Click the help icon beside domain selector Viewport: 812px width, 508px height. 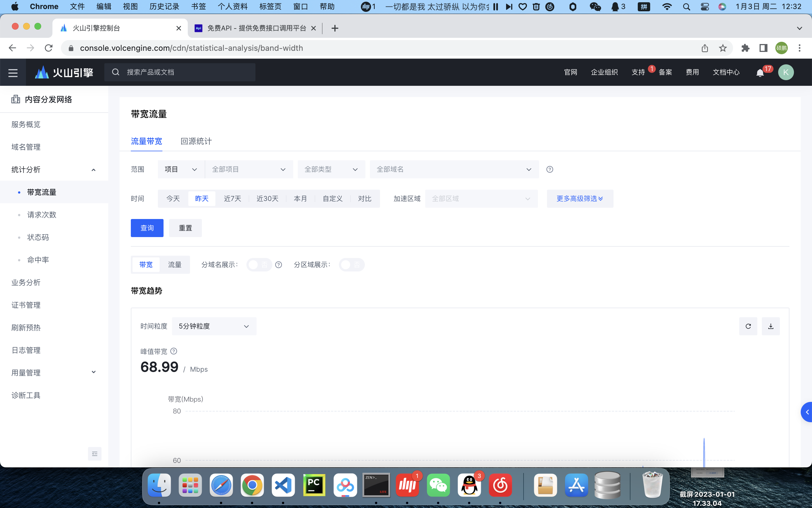[x=550, y=169]
